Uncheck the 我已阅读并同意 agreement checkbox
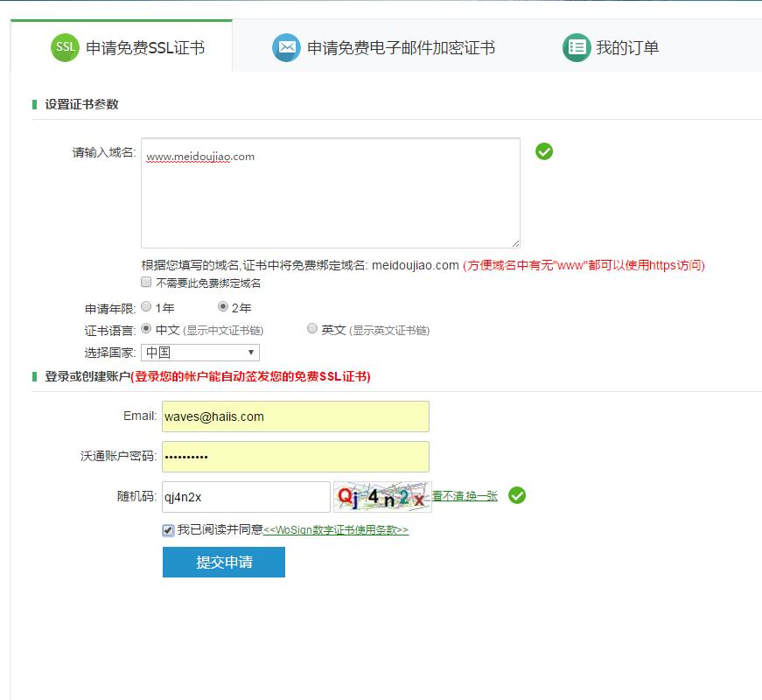The width and height of the screenshot is (762, 700). coord(169,529)
